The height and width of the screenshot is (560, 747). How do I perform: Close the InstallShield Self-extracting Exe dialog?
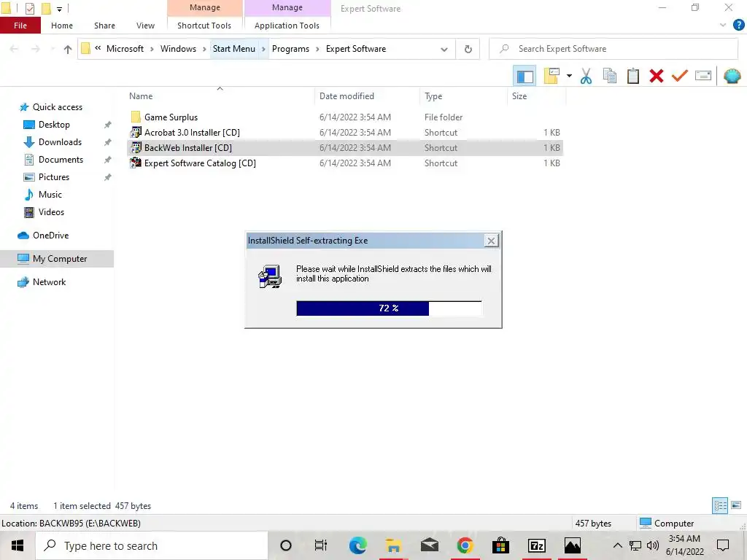click(x=491, y=241)
